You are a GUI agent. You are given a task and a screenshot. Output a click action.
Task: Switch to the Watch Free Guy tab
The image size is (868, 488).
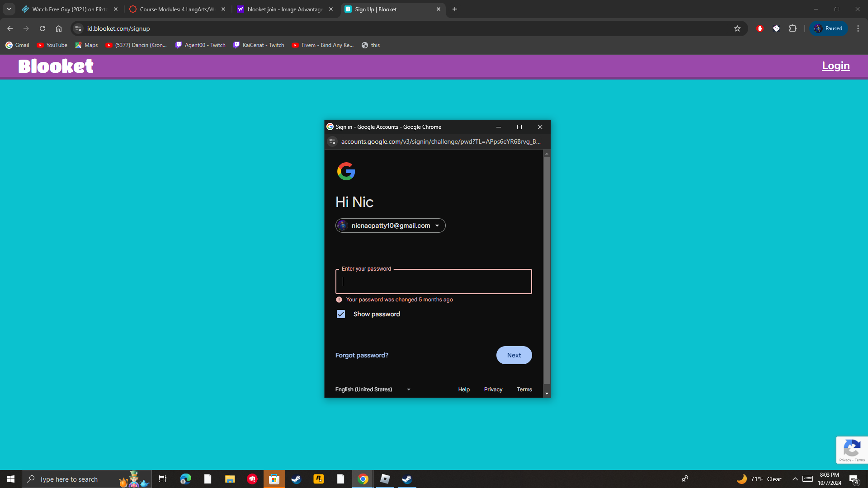coord(69,9)
